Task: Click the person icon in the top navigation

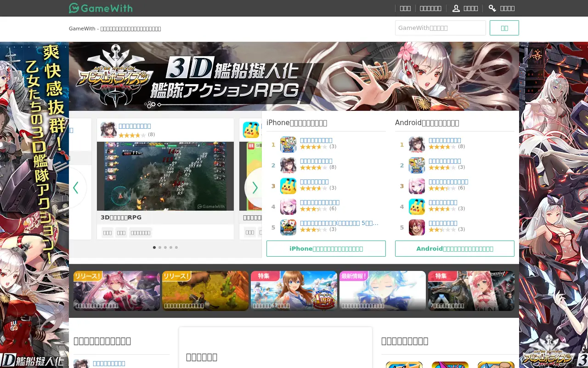Action: (456, 8)
